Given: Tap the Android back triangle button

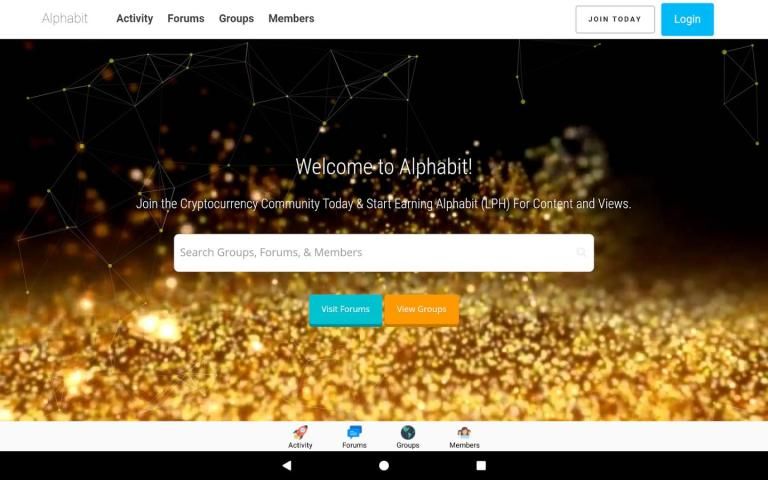Looking at the screenshot, I should 287,465.
